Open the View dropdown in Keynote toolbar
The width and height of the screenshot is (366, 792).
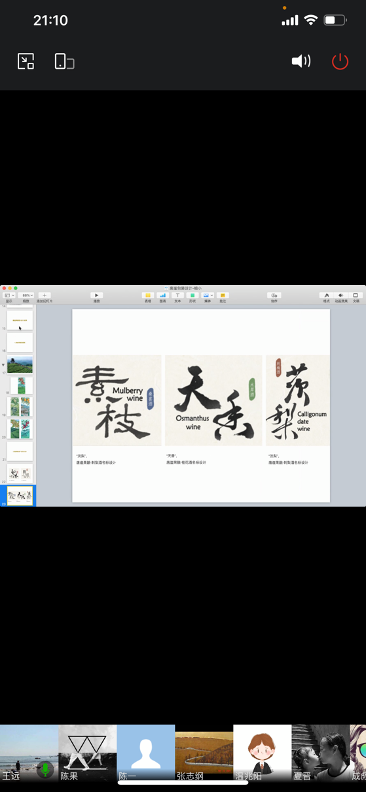click(x=9, y=295)
